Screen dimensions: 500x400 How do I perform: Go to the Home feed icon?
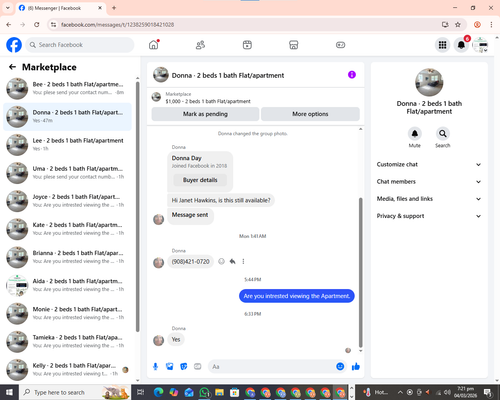(x=154, y=45)
